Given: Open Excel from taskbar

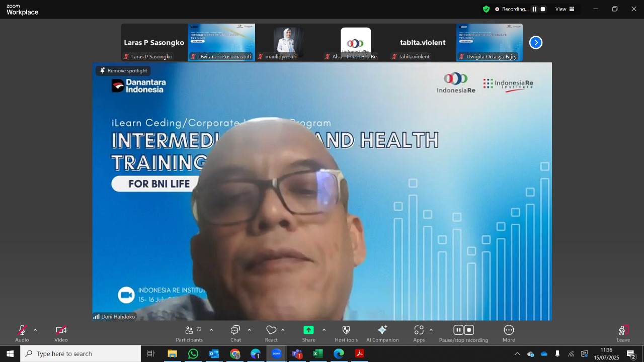Looking at the screenshot, I should pyautogui.click(x=318, y=354).
